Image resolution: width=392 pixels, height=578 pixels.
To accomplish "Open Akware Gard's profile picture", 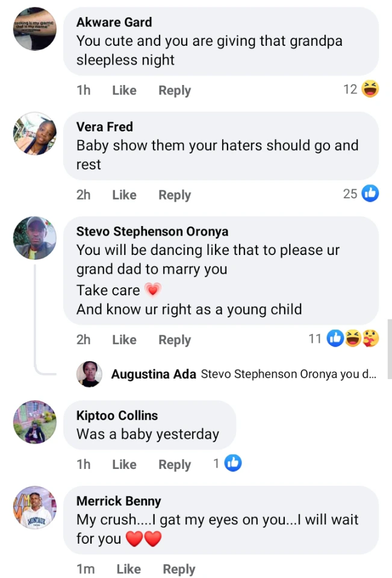I will pos(35,28).
